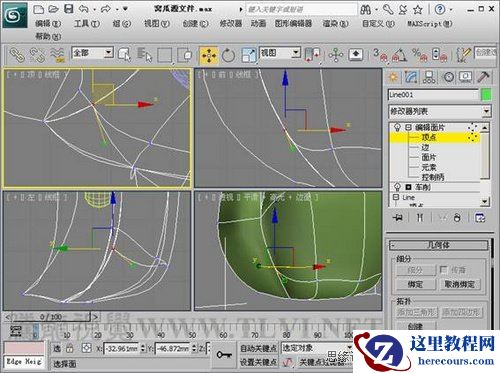Activate the Select and Scale tool

click(249, 55)
